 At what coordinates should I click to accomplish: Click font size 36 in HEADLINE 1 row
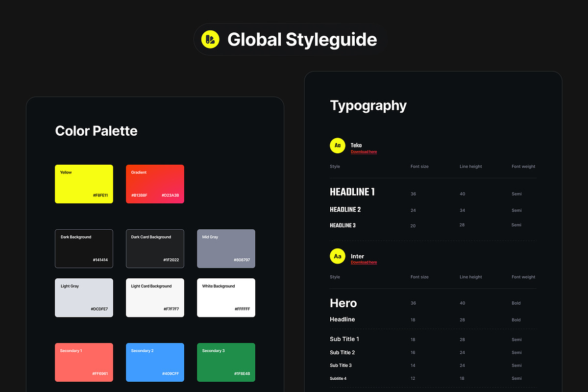tap(414, 194)
